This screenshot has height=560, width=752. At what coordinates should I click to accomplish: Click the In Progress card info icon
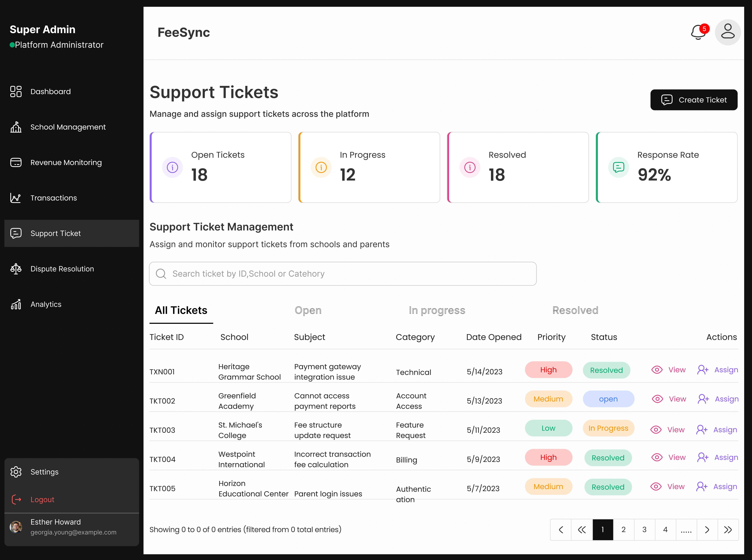tap(321, 168)
